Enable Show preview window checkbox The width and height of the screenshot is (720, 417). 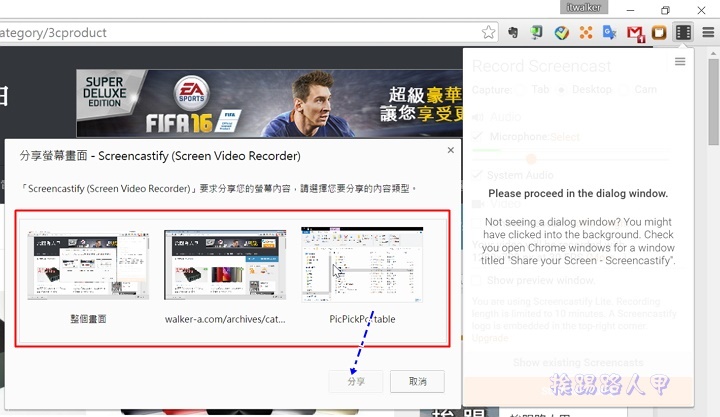[x=476, y=280]
